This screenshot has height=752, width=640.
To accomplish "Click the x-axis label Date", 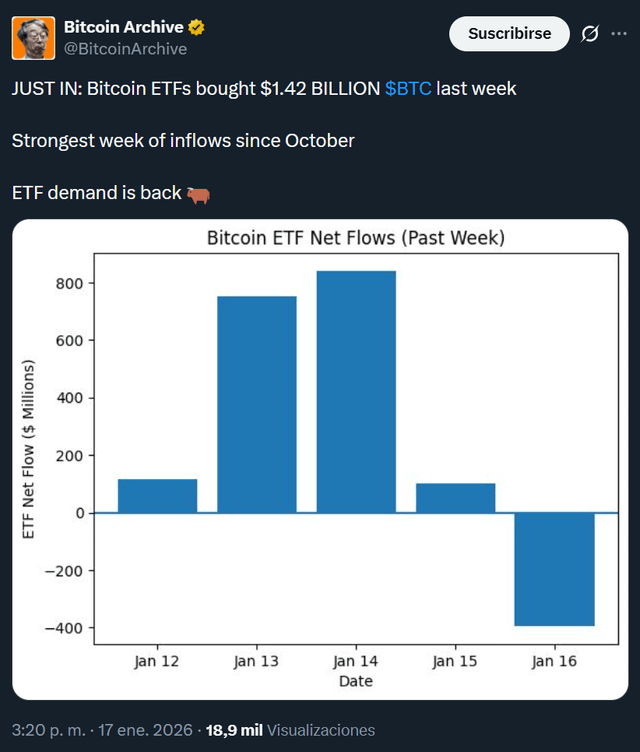I will [355, 681].
